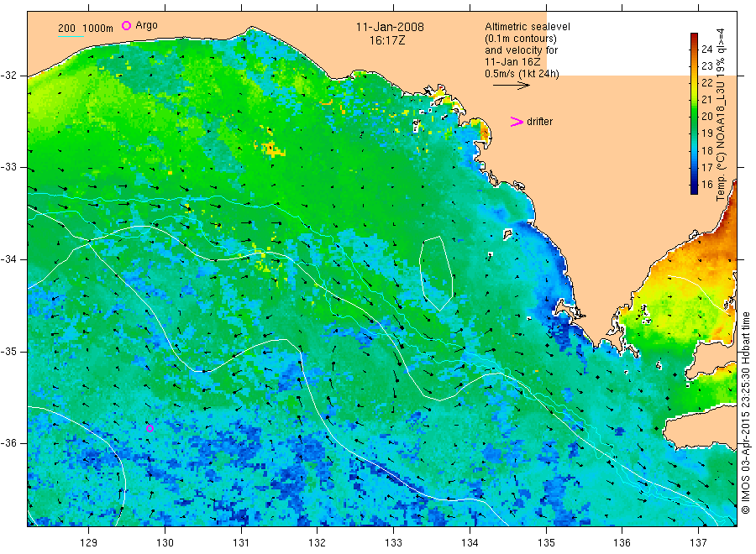Click the 16:17Z time label

(387, 40)
